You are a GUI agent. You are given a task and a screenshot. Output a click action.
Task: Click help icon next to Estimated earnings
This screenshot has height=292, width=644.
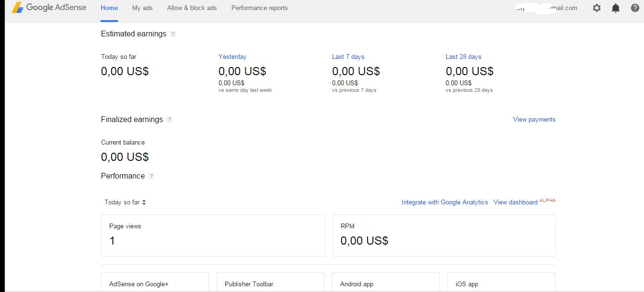[x=173, y=34]
